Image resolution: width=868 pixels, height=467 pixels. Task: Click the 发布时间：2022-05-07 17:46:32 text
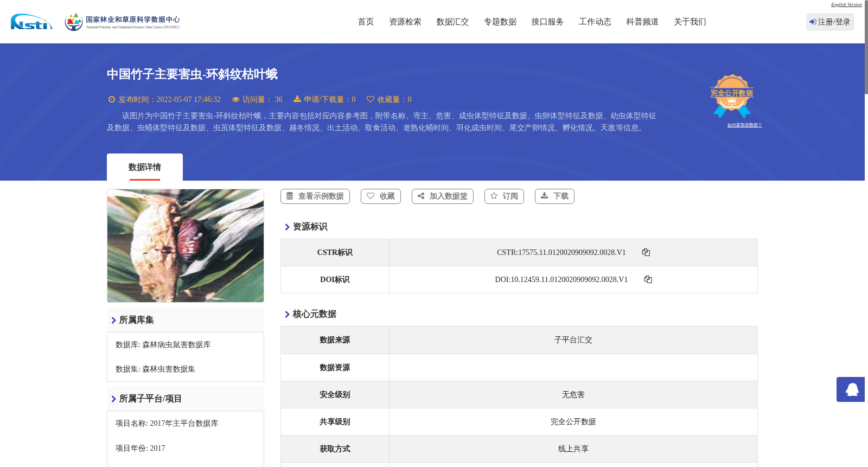(169, 100)
